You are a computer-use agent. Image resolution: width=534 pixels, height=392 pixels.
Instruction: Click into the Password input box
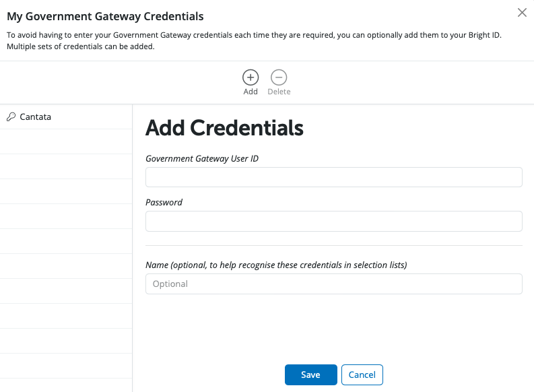pyautogui.click(x=333, y=221)
